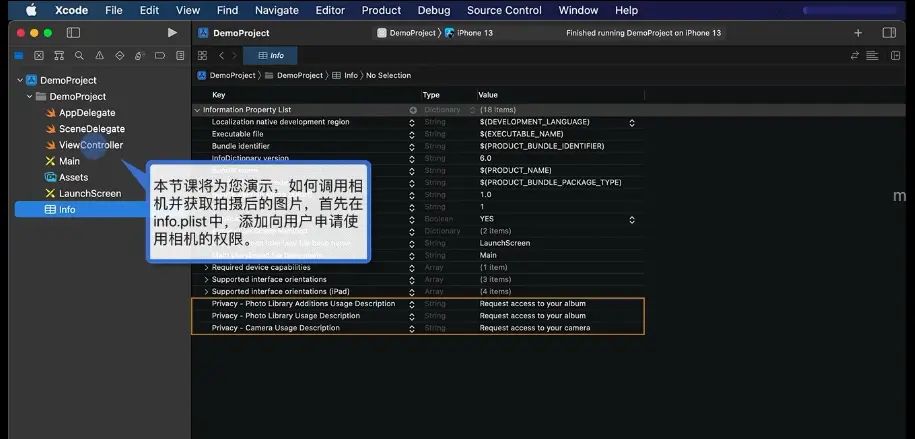
Task: Open value dropdown for DEVELOPMENT_LANGUAGE
Action: tap(631, 123)
